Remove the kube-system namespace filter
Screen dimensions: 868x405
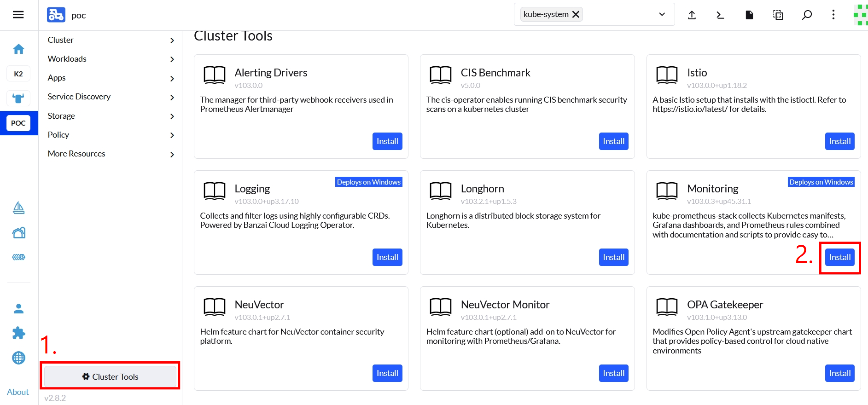tap(576, 14)
